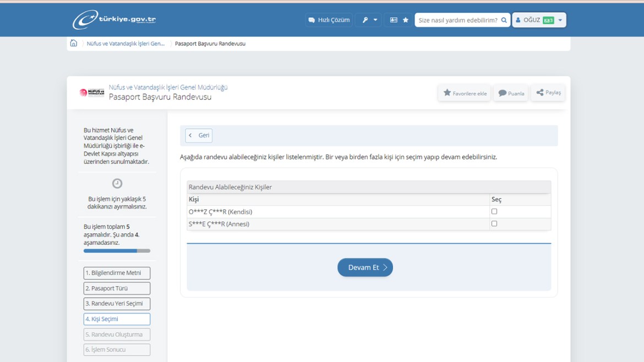The image size is (644, 362).
Task: Open Nüfus ve Vatandaşlık İşleri breadcrumb link
Action: click(x=125, y=43)
